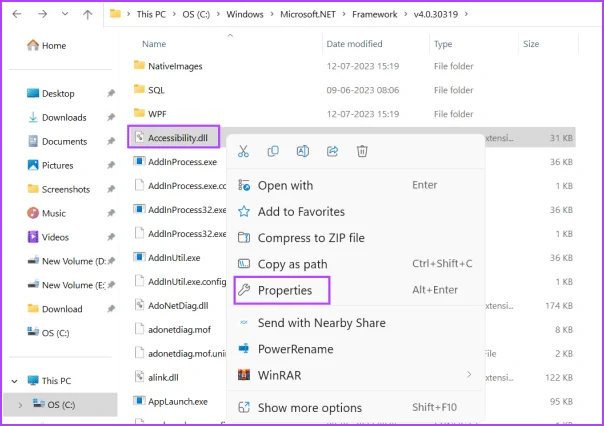Sort by Date modified column header
The height and width of the screenshot is (426, 604).
(x=354, y=44)
